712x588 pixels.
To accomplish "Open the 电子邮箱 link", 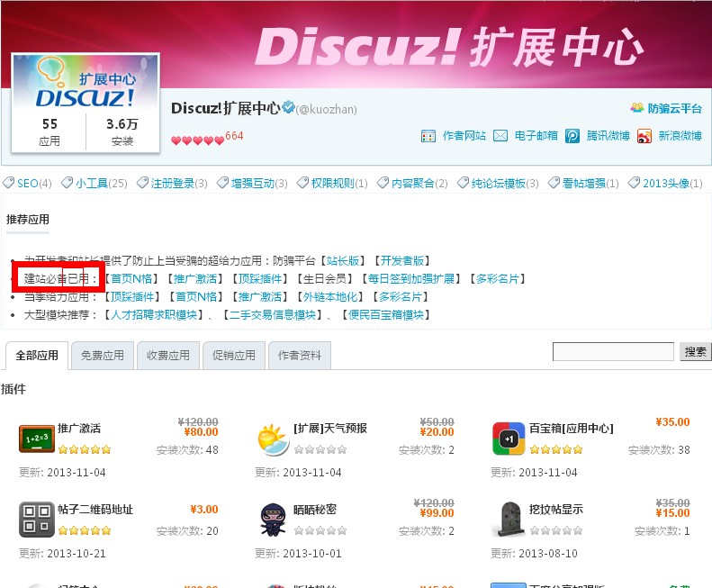I will coord(536,136).
